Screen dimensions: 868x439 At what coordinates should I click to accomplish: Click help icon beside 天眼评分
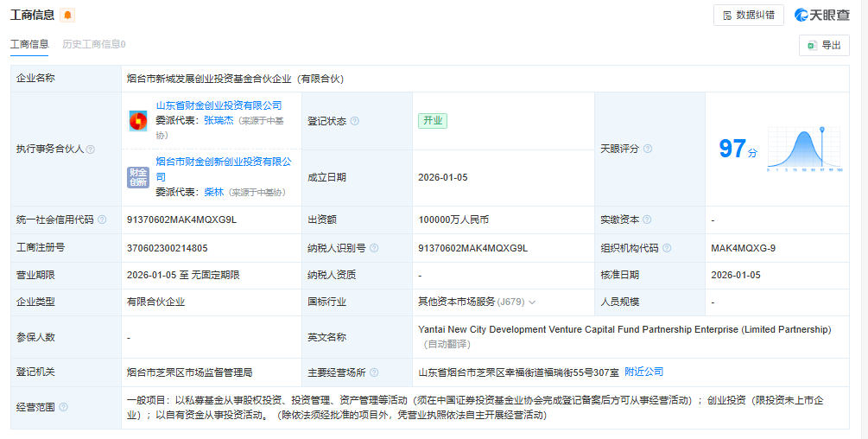point(648,149)
